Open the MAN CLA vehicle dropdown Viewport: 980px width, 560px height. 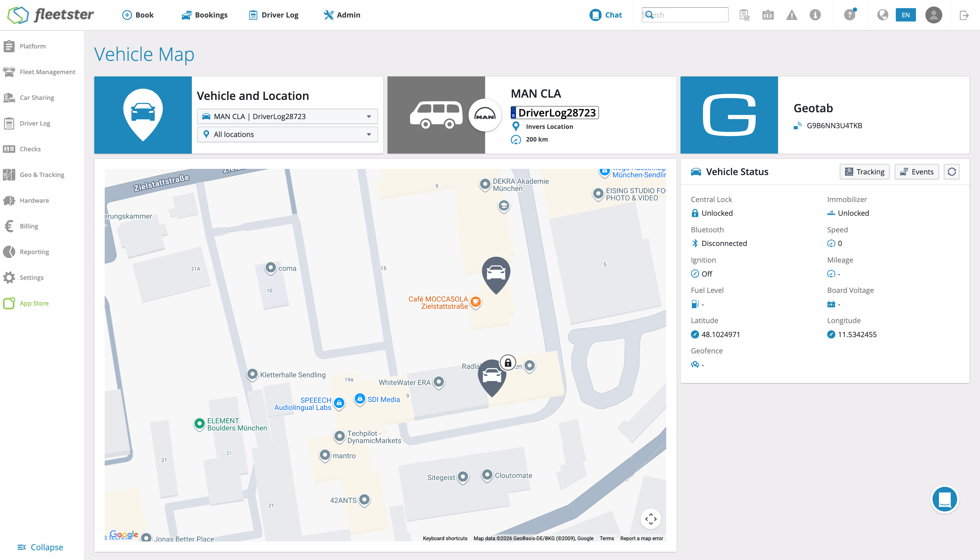287,116
